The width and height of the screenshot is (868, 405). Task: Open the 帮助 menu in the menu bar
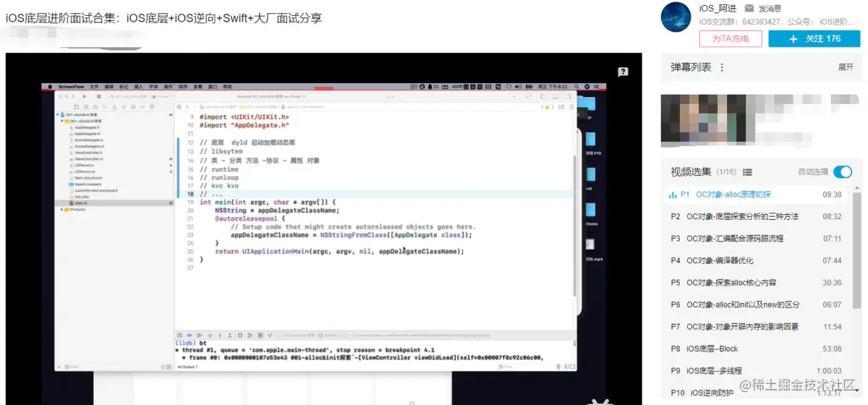pos(228,87)
